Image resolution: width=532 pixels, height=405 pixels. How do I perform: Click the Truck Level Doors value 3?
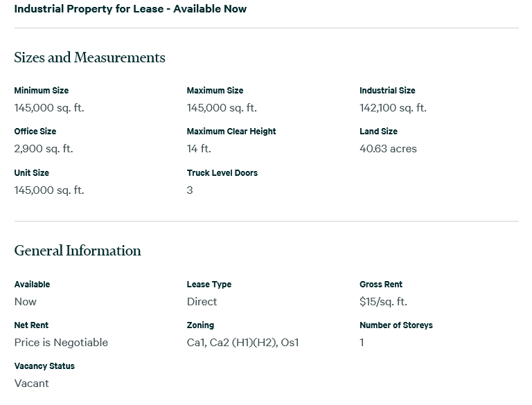click(190, 190)
